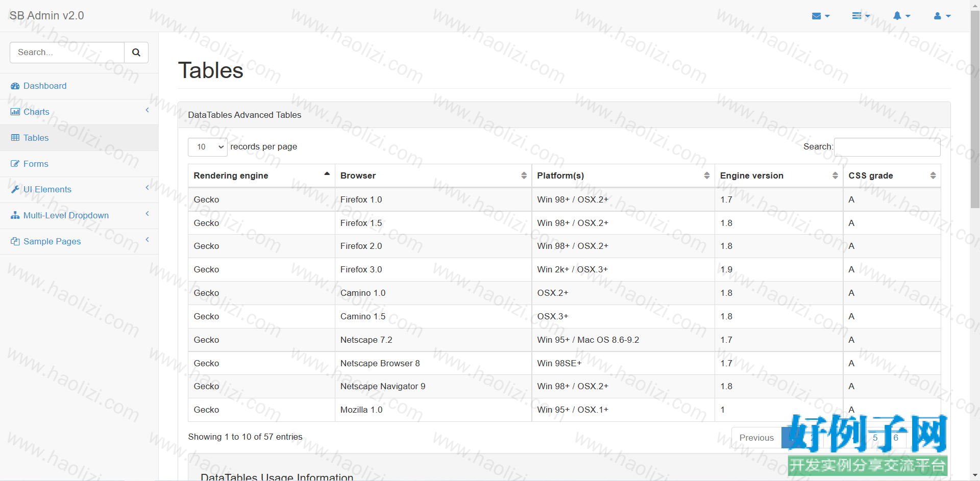The width and height of the screenshot is (980, 481).
Task: Sort by Rendering engine arrow
Action: click(x=327, y=174)
